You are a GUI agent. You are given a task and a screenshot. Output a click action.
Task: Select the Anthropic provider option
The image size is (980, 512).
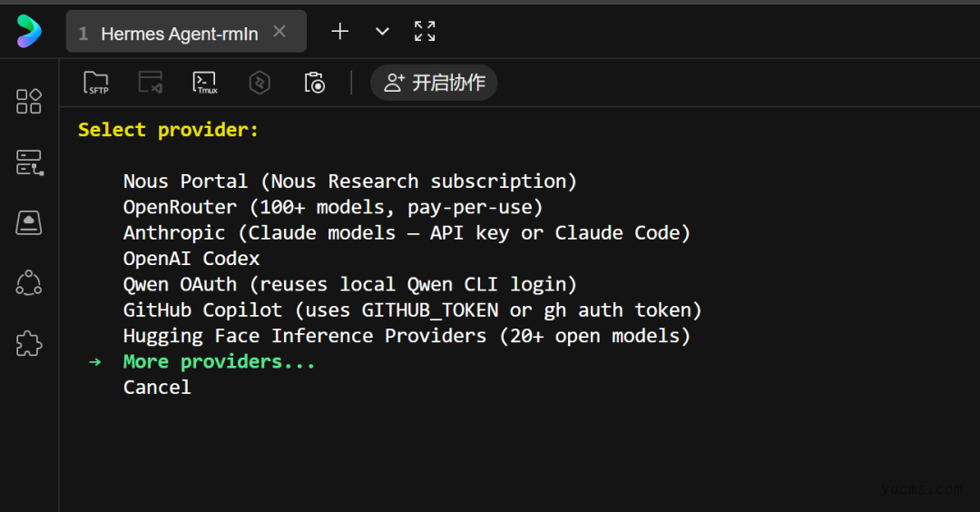(407, 232)
